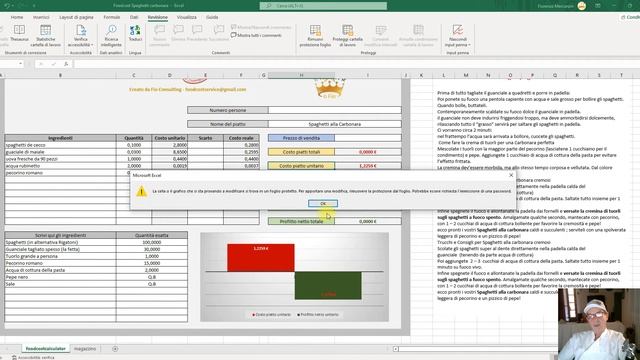Select the 'Spaghetti alla Carbonara' cell
This screenshot has width=640, height=360.
335,124
